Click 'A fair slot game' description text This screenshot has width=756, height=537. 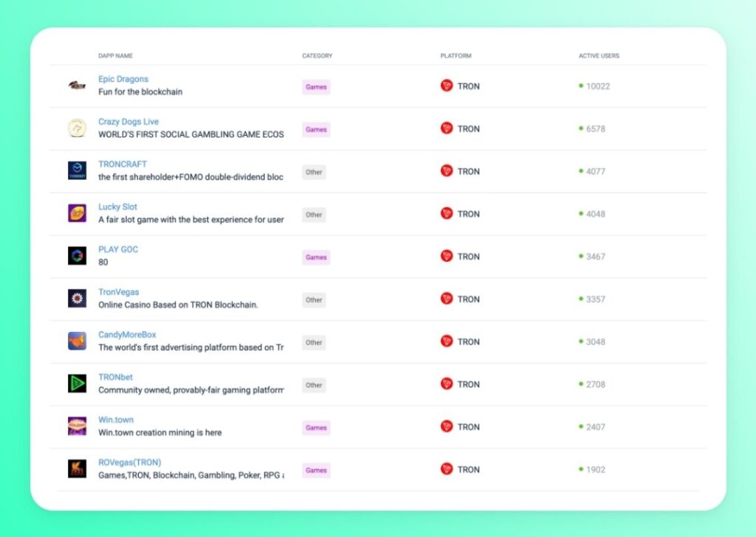tap(191, 220)
